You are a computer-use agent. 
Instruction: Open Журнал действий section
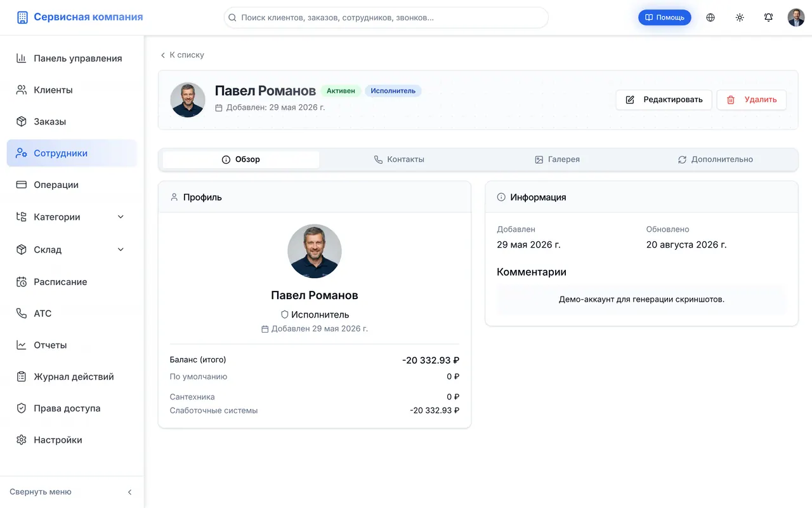point(72,377)
